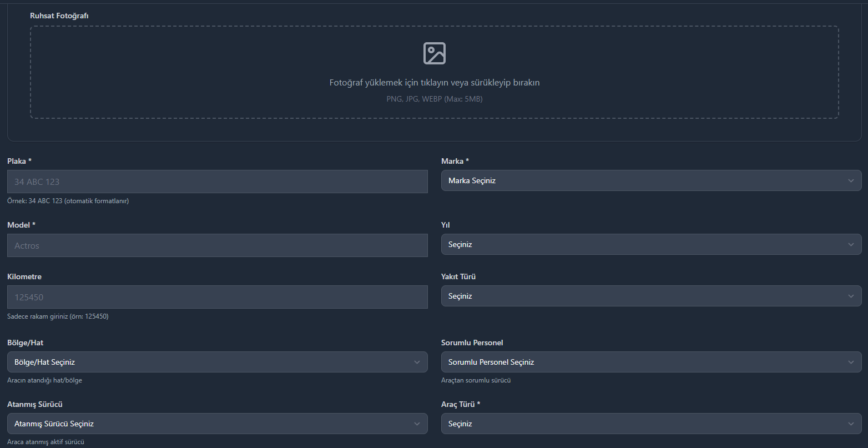
Task: Click the 'PNG, JPG, WEBP (Max: 5MB)' hint
Action: (434, 99)
